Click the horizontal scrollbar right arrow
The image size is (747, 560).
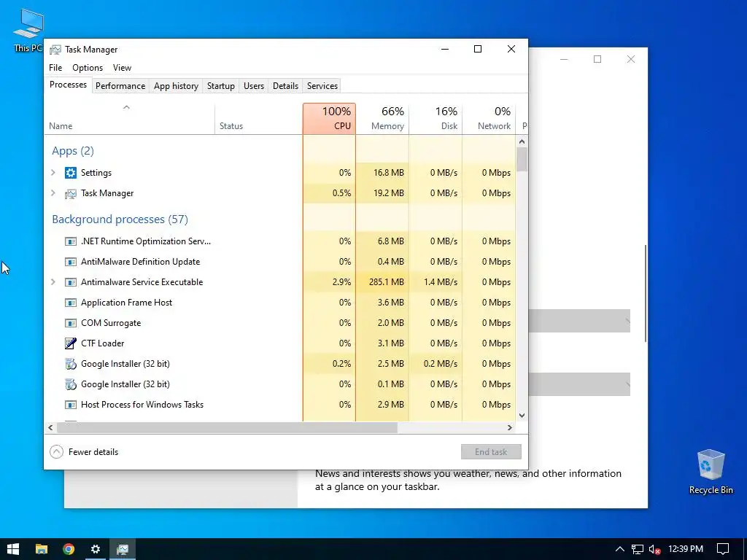[x=510, y=427]
